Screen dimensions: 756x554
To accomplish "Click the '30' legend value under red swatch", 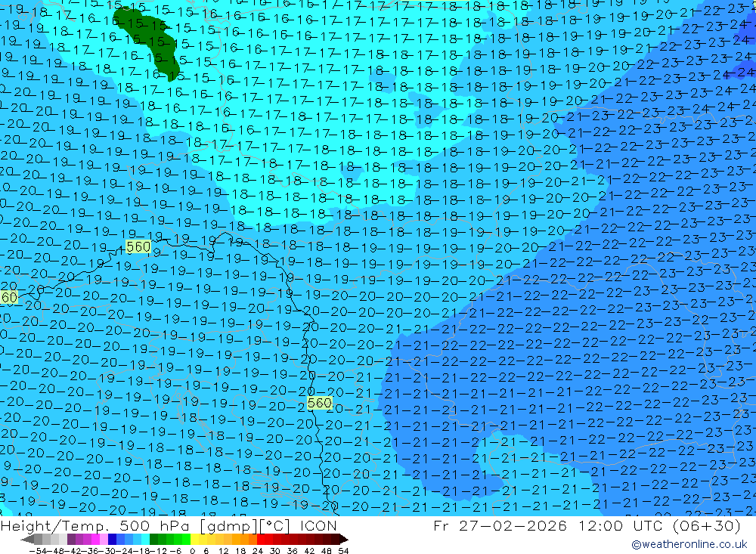I will point(274,551).
